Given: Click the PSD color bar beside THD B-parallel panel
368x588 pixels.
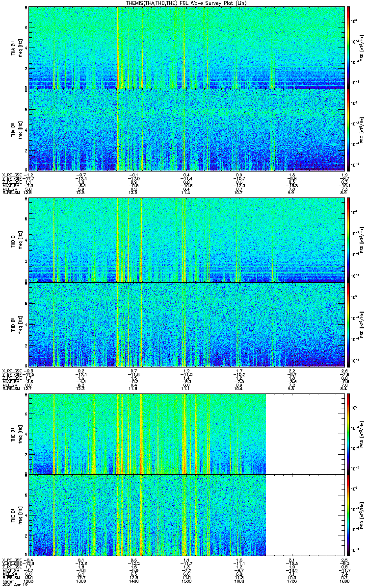Looking at the screenshot, I should point(349,324).
